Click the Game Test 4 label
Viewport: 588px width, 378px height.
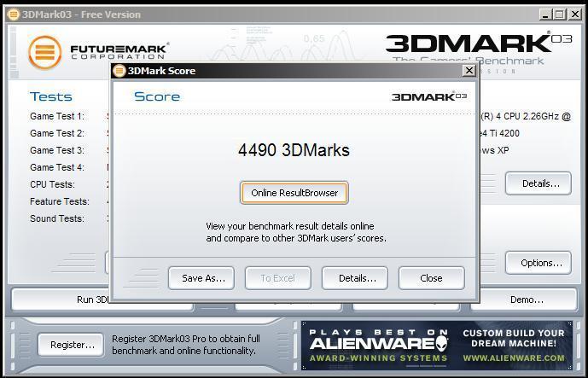[57, 167]
